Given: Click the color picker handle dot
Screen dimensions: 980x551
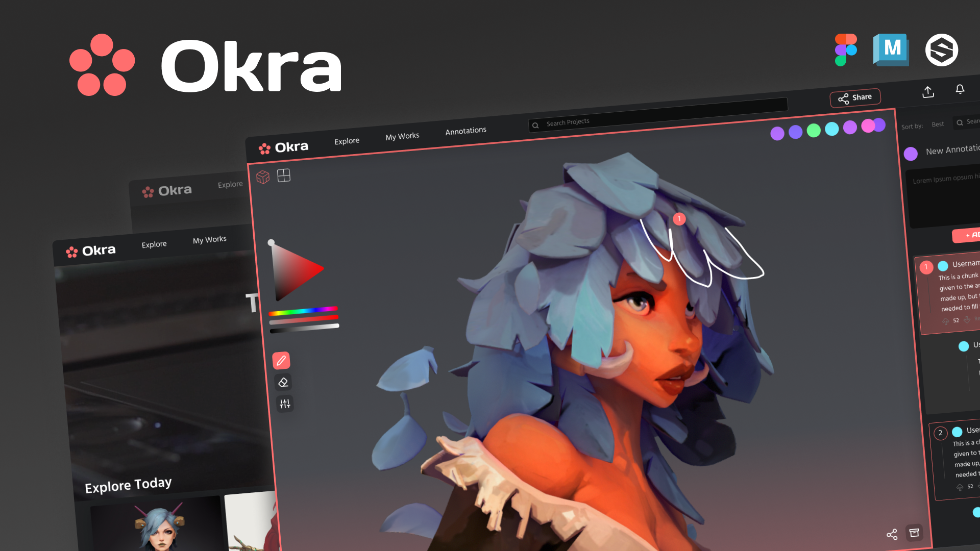Looking at the screenshot, I should pos(271,242).
